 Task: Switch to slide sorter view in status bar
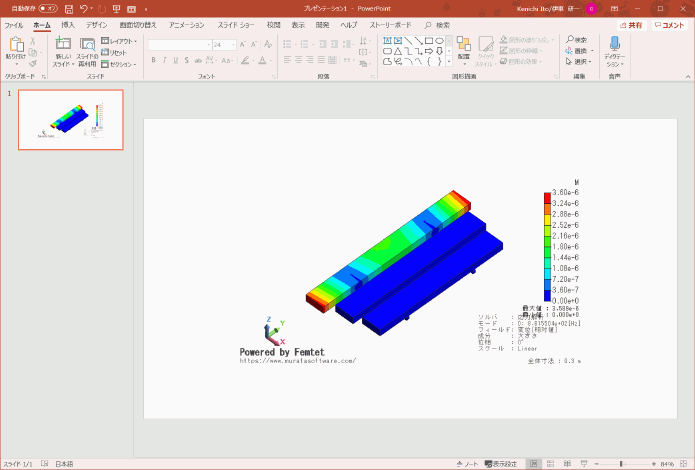tap(548, 464)
